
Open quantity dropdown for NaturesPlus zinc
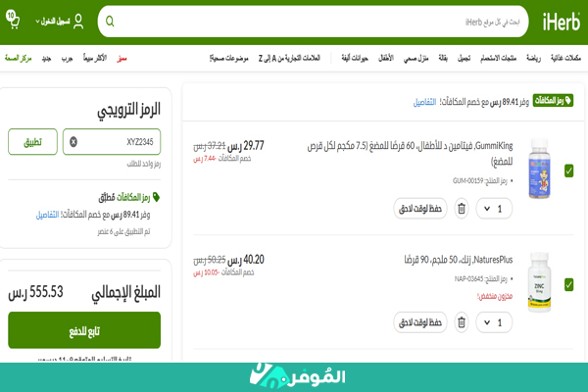[494, 322]
